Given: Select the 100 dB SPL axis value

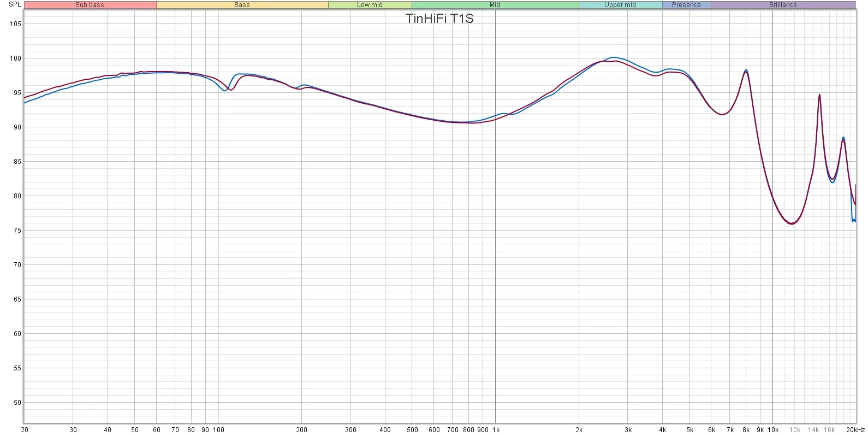Looking at the screenshot, I should coord(15,58).
